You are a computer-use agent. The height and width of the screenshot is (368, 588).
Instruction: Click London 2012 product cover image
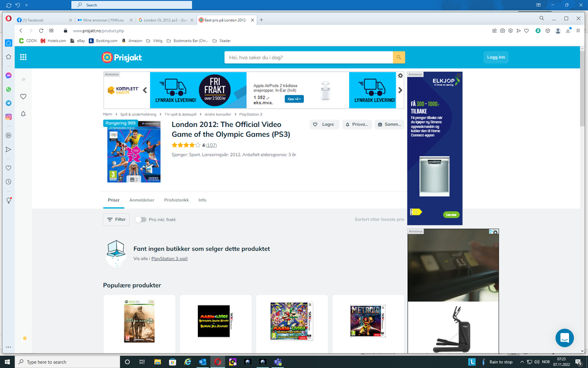point(134,151)
